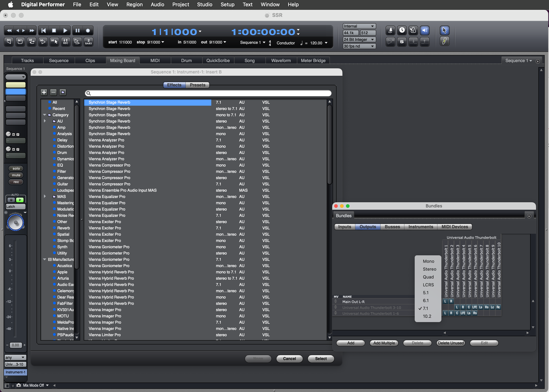Switch to the Inputs tab in Bundles
This screenshot has height=392, width=549.
point(345,227)
